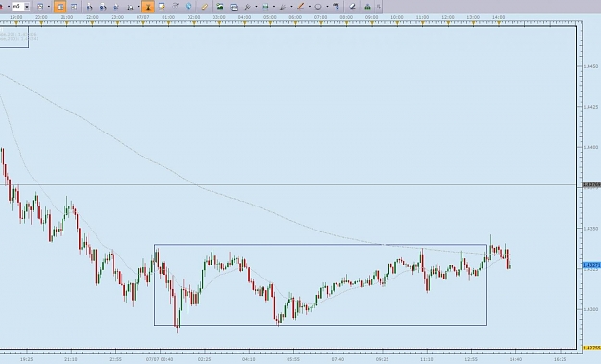Click the green figure icon
601x364 pixels.
[x=368, y=7]
